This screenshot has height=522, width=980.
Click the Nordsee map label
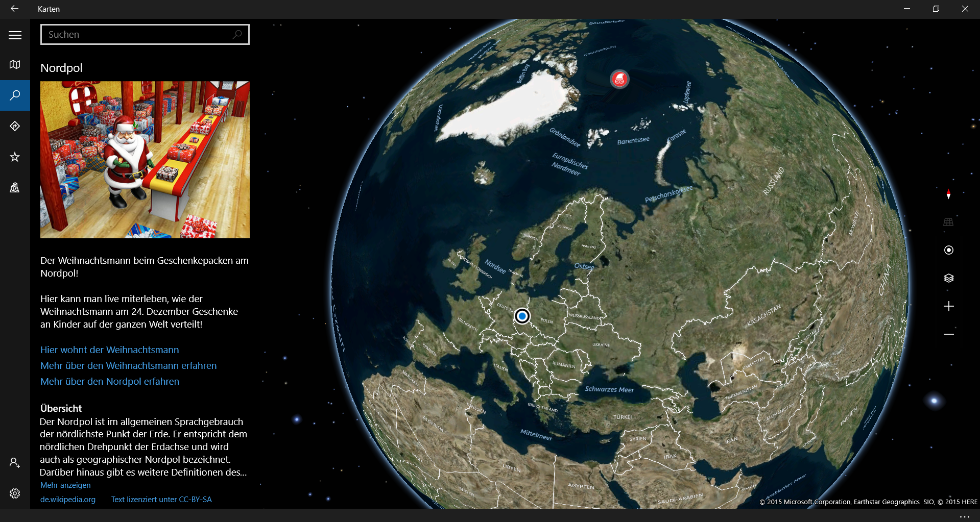pos(495,267)
